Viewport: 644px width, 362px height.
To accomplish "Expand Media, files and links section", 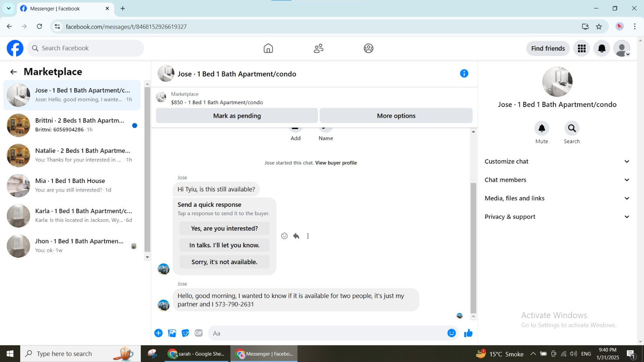I will 557,198.
